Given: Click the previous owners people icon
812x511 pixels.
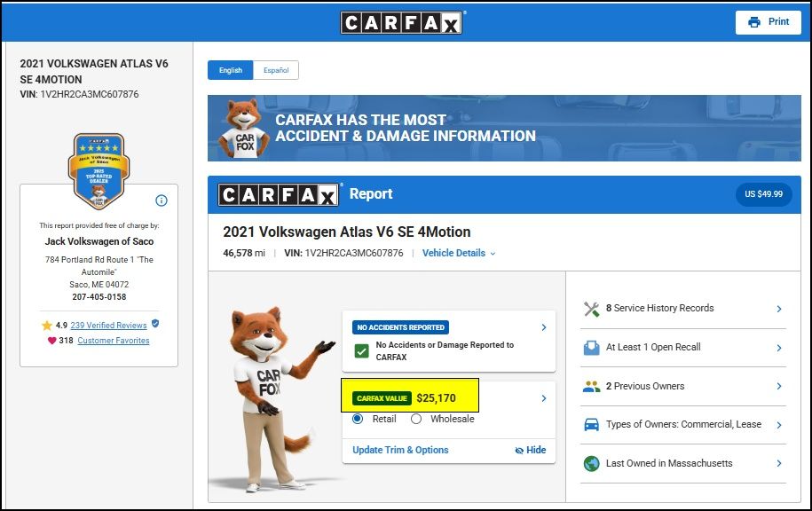Looking at the screenshot, I should 591,386.
